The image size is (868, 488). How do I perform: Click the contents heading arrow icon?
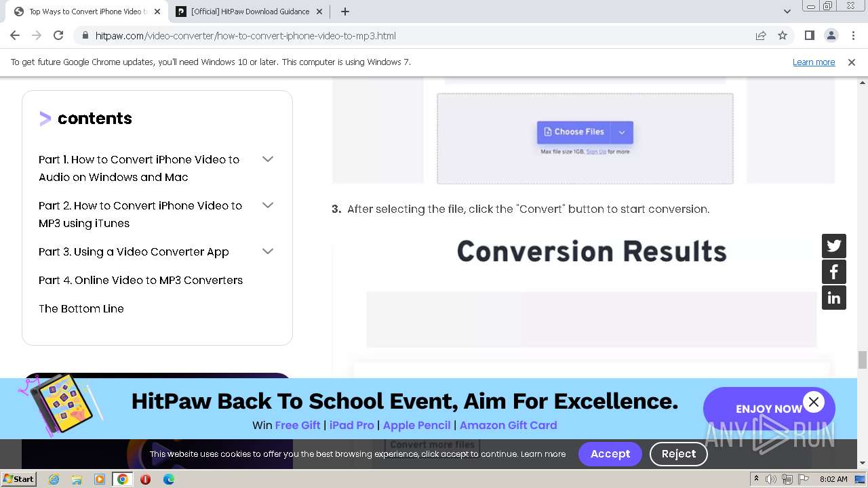[45, 119]
